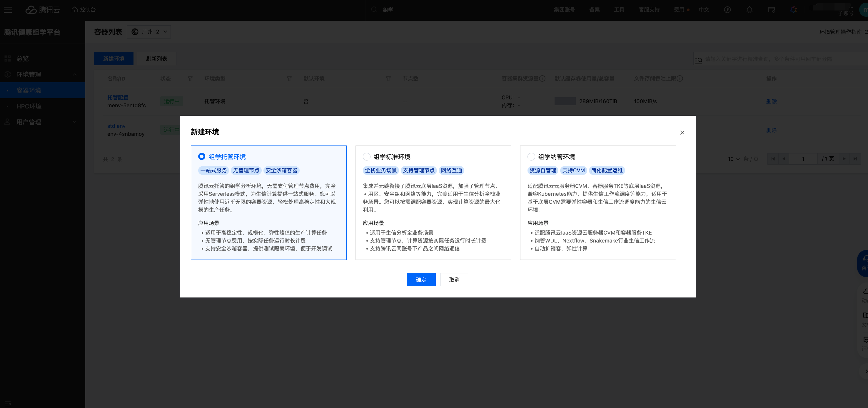This screenshot has height=408, width=868.
Task: Collapse the 环境管理 sidebar section
Action: pos(75,74)
